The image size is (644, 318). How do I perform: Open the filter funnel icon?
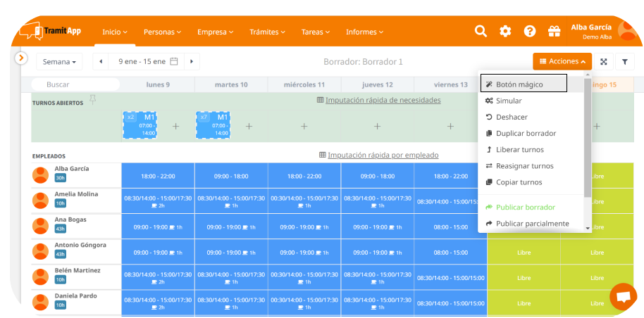[x=625, y=62]
